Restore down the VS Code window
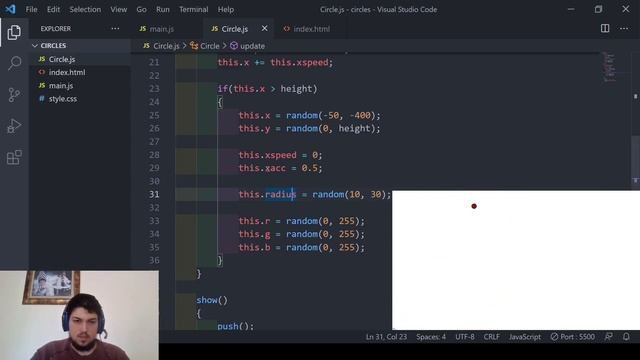This screenshot has height=360, width=640. (598, 9)
